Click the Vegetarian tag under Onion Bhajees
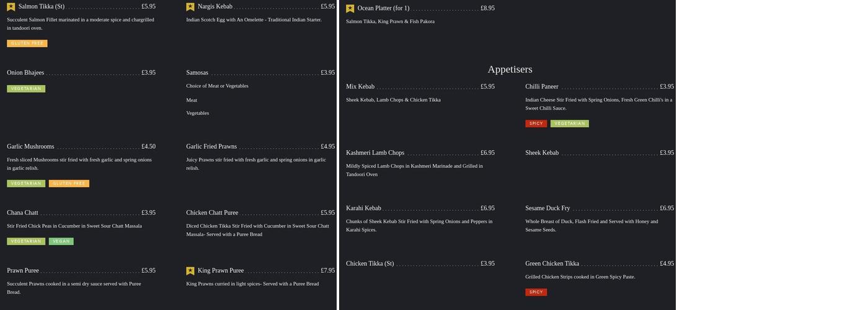This screenshot has height=310, width=868. (26, 89)
